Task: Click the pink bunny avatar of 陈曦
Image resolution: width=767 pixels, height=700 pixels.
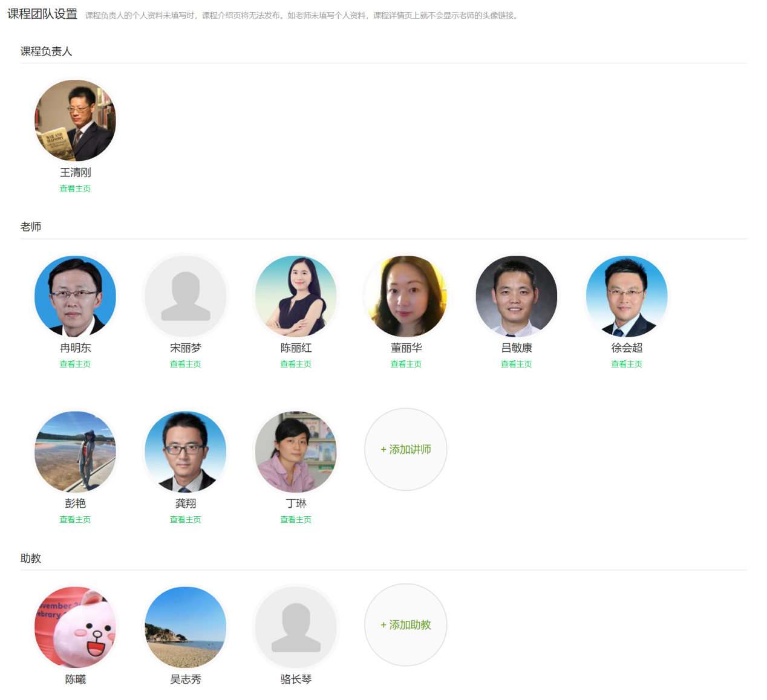Action: click(75, 627)
